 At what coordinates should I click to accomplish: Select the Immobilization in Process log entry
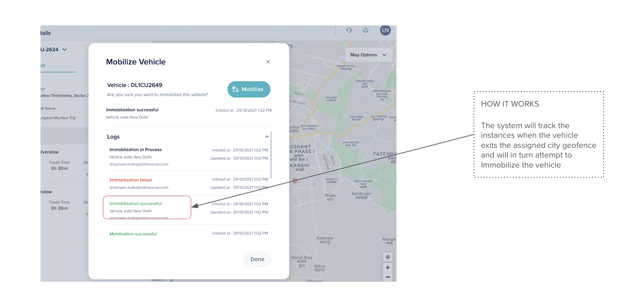[x=136, y=150]
